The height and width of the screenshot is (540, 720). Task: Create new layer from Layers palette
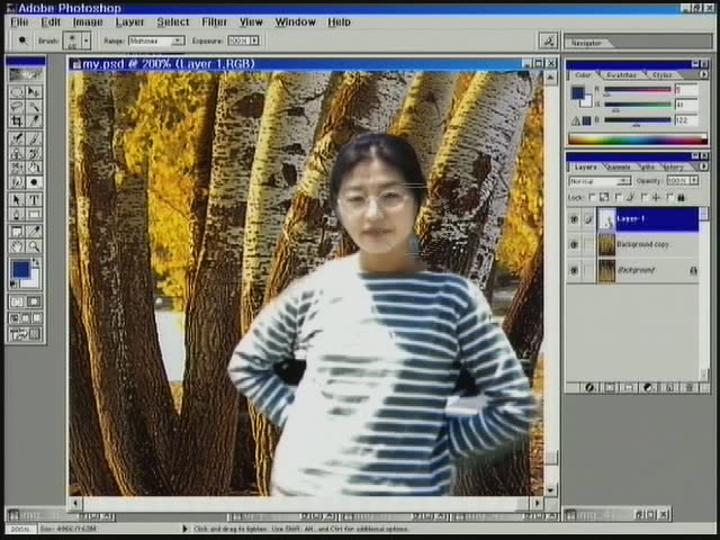[x=669, y=388]
